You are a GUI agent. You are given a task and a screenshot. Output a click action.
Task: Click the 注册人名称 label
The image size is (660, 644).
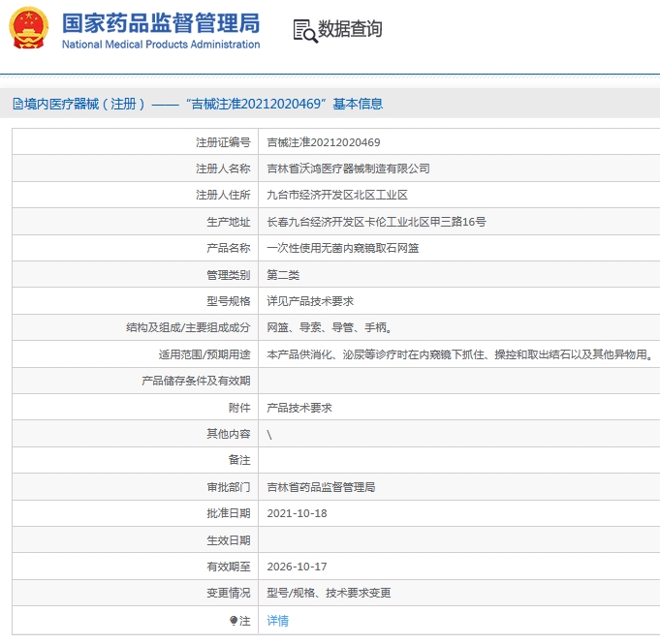click(223, 169)
